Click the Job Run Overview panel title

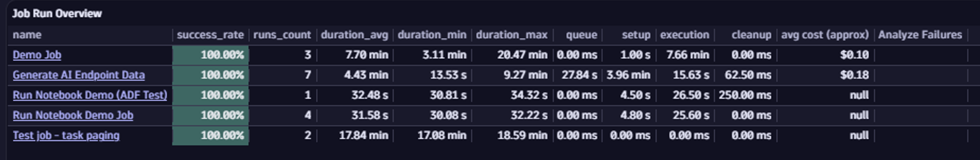[x=57, y=14]
